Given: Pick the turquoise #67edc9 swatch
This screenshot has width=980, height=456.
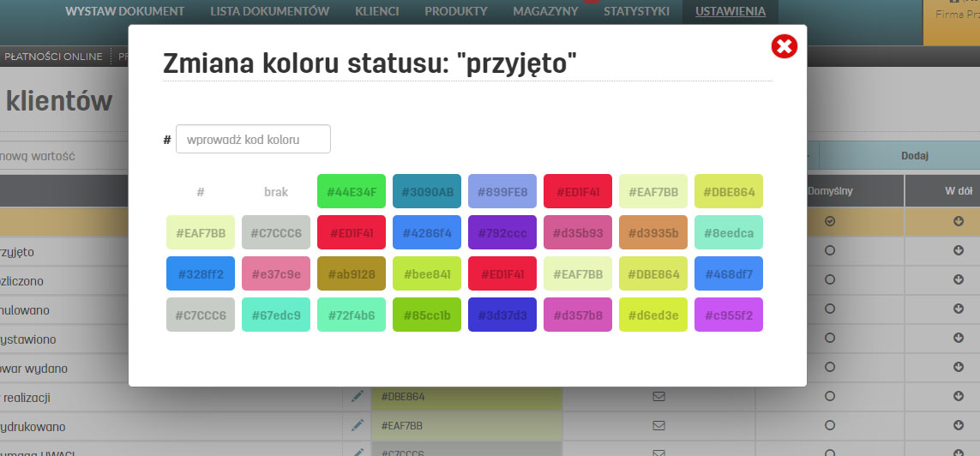Looking at the screenshot, I should (x=276, y=315).
